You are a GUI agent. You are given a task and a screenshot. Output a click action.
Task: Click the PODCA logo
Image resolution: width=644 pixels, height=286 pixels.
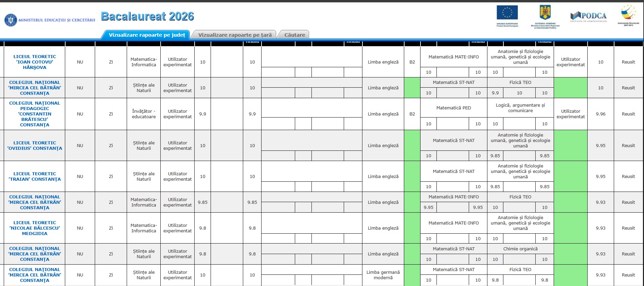point(588,17)
